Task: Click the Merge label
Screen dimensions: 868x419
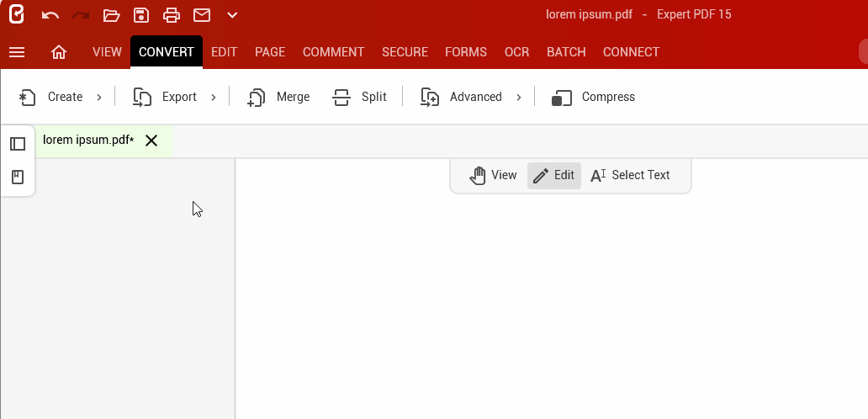Action: click(x=293, y=97)
